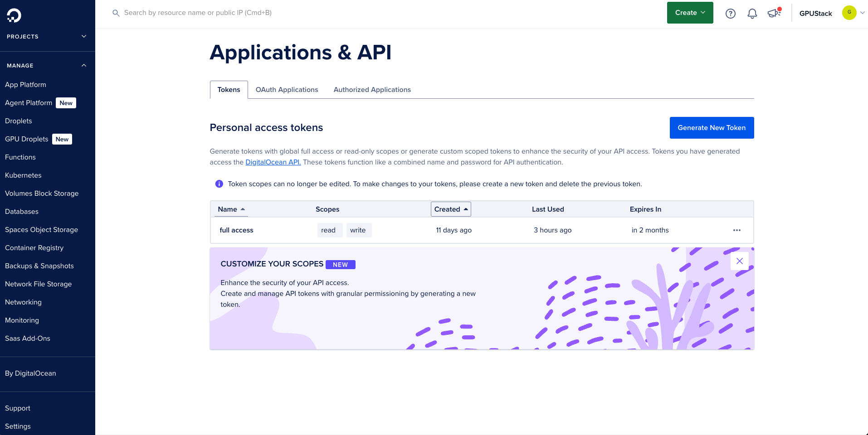Viewport: 868px width, 435px height.
Task: Expand the Projects section in sidebar
Action: click(83, 37)
